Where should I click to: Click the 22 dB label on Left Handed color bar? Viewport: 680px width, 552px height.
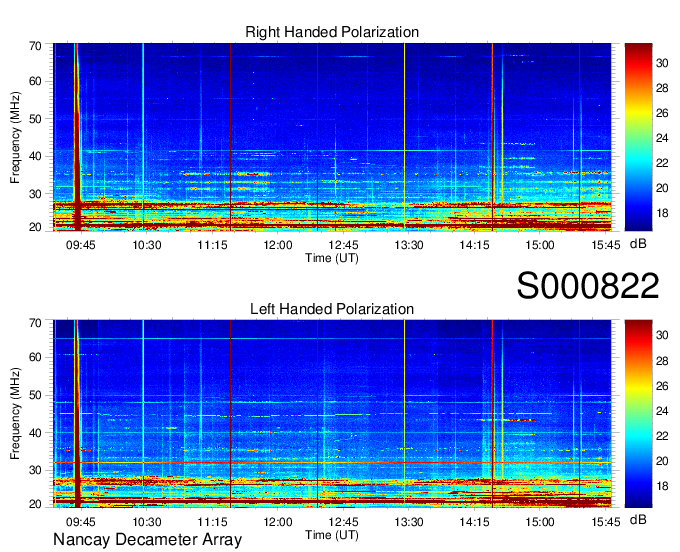pos(662,436)
